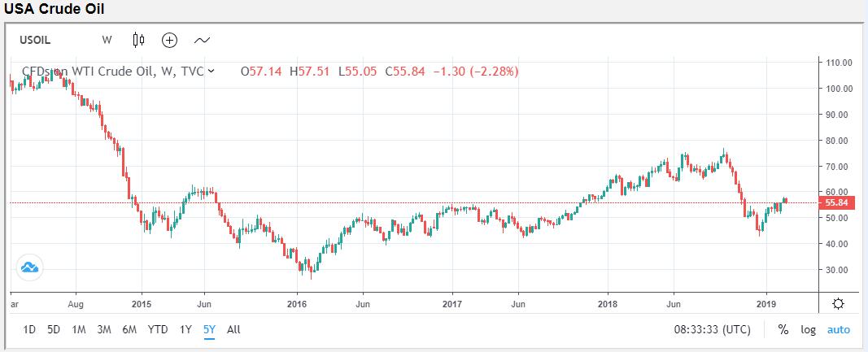Select the YTD time range
Viewport: 868px width, 352px height.
pos(158,330)
